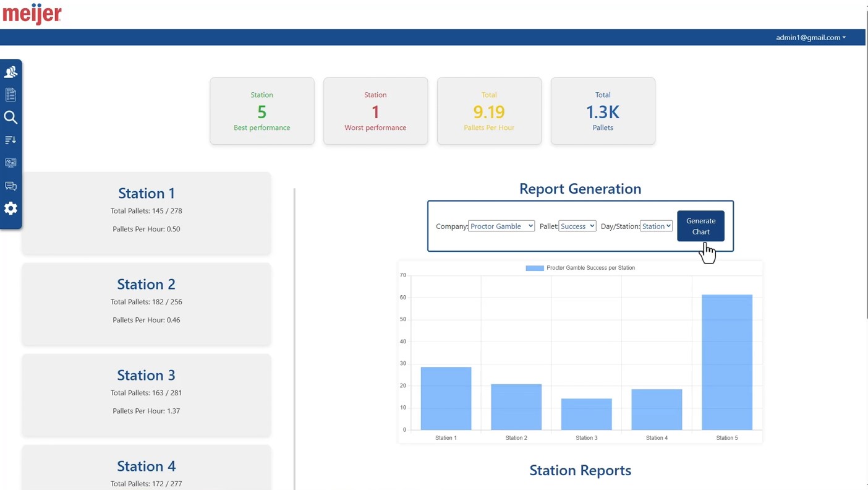
Task: Click 'Total Pallets: 145 / 278' text
Action: 147,211
